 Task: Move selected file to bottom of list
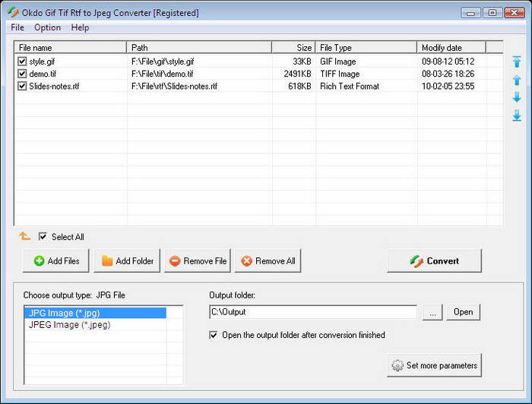[517, 115]
